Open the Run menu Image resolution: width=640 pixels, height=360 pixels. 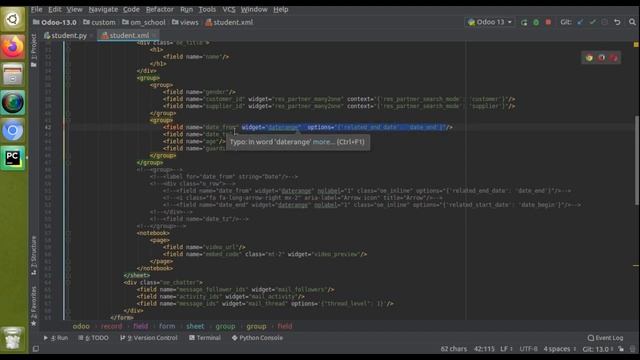click(186, 9)
